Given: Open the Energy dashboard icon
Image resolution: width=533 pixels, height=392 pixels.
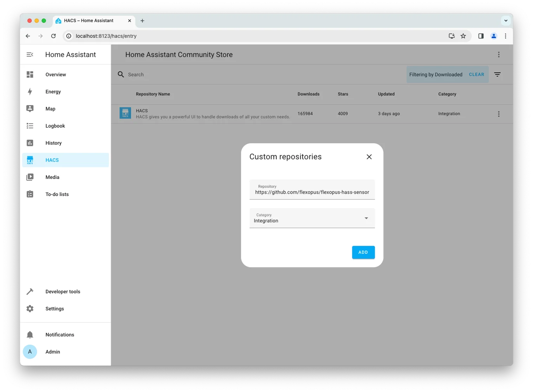Looking at the screenshot, I should [x=30, y=92].
